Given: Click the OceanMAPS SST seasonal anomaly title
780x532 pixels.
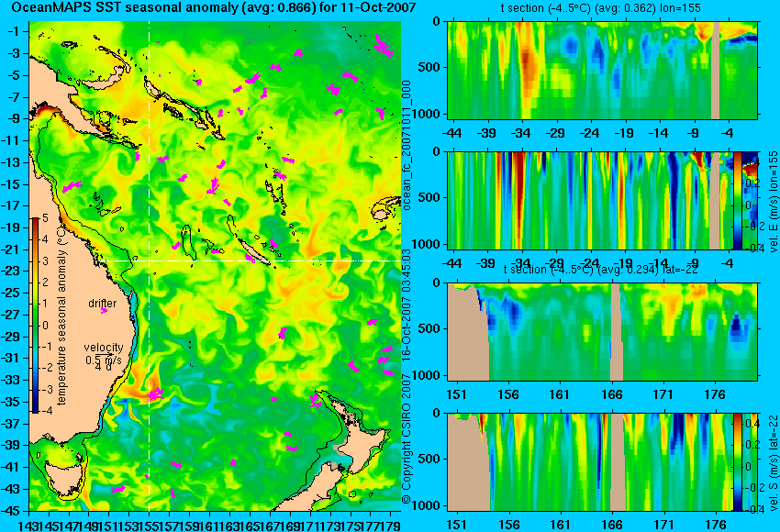Looking at the screenshot, I should [214, 7].
